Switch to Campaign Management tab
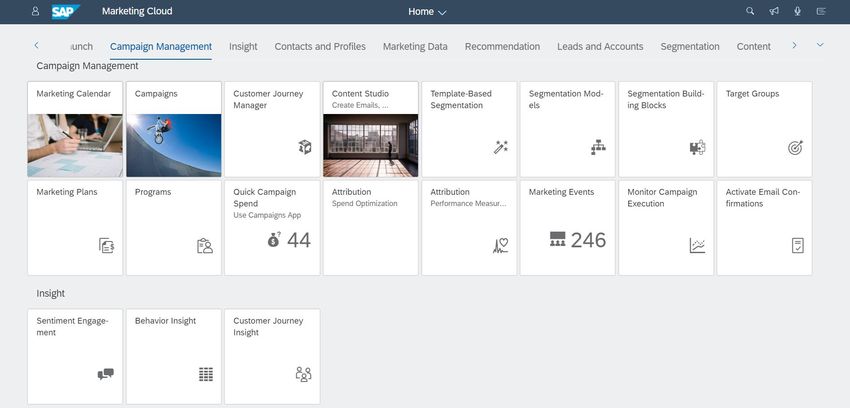Image resolution: width=850 pixels, height=408 pixels. (x=161, y=47)
